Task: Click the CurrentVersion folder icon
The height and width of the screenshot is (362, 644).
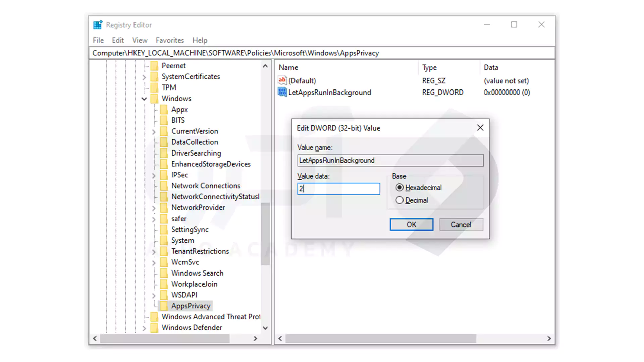Action: click(x=164, y=131)
